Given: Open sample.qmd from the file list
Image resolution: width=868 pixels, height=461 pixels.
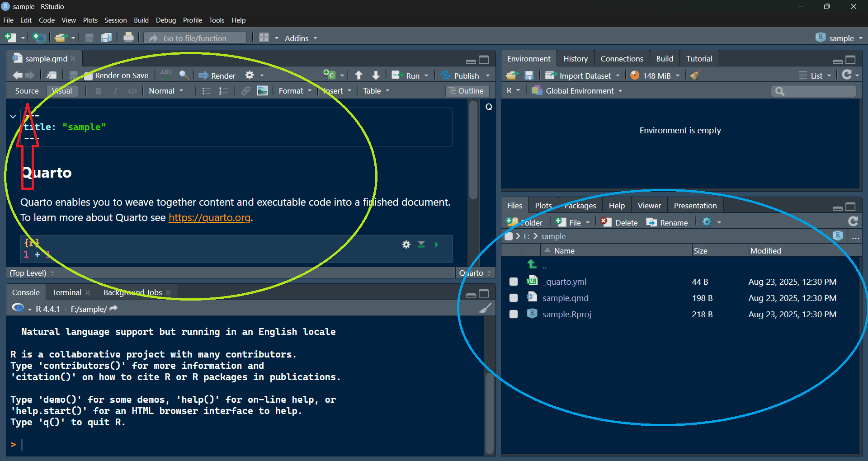Looking at the screenshot, I should tap(565, 298).
